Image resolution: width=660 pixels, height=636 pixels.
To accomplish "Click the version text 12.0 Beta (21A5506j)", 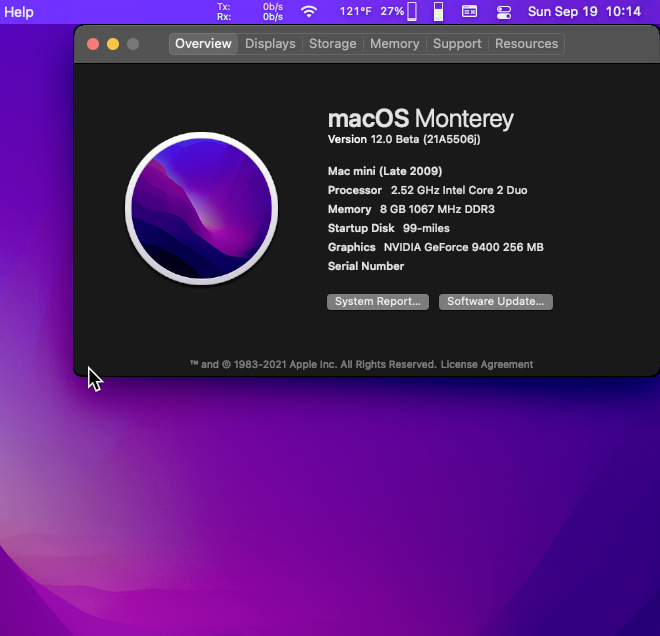I will pos(425,139).
